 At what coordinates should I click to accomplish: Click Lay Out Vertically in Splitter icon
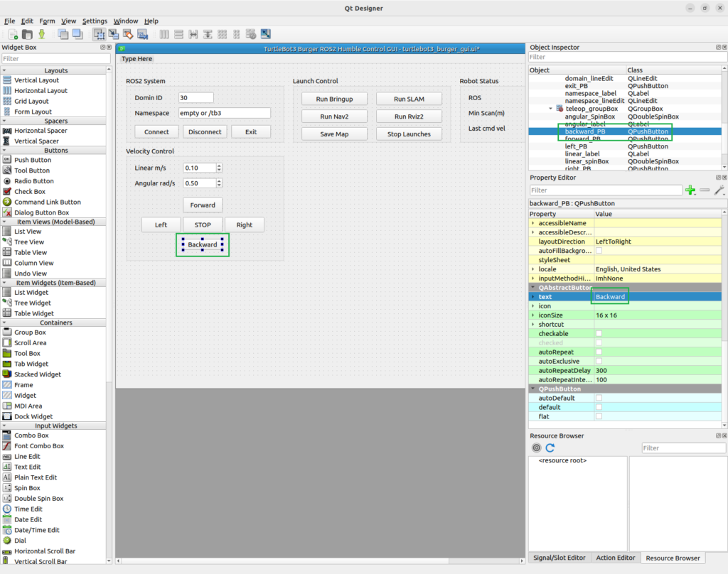click(x=208, y=34)
